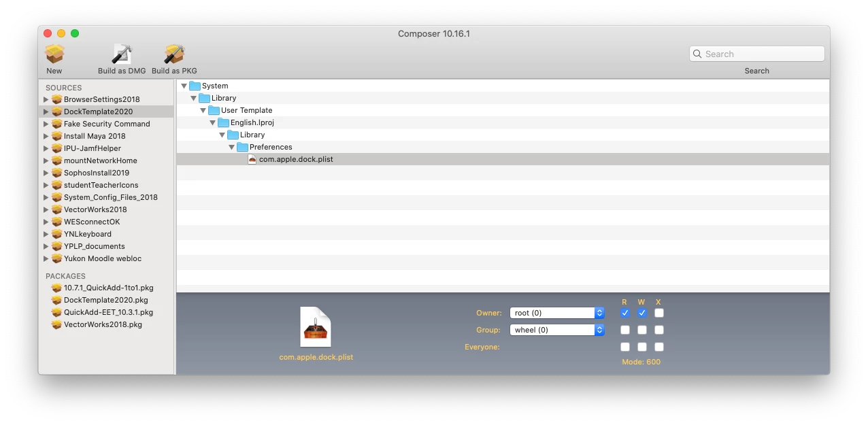This screenshot has width=868, height=425.
Task: Click the VectorWorks2018 source package icon
Action: click(x=56, y=209)
